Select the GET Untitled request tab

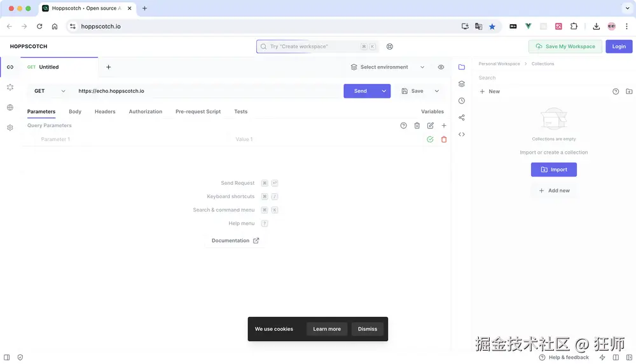59,67
